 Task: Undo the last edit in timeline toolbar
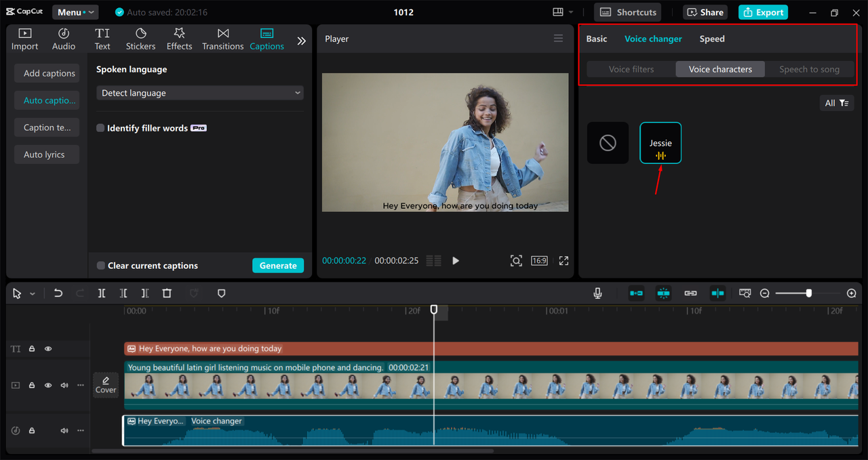pos(58,293)
